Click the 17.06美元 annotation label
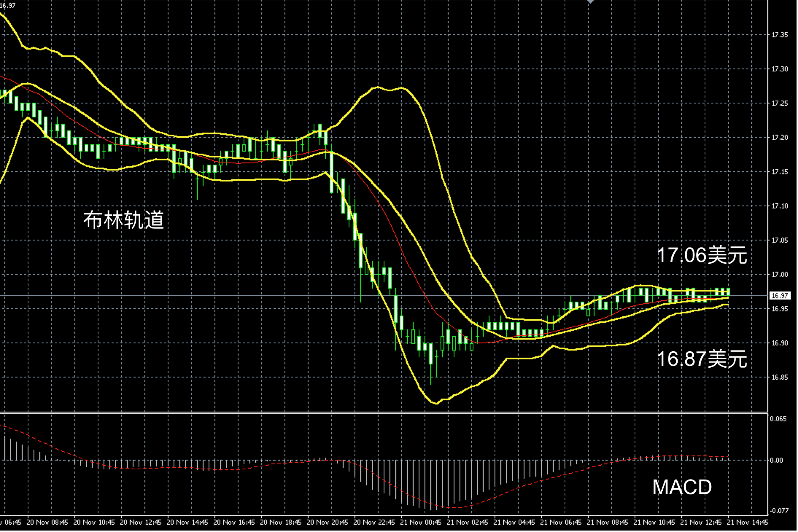 click(702, 255)
